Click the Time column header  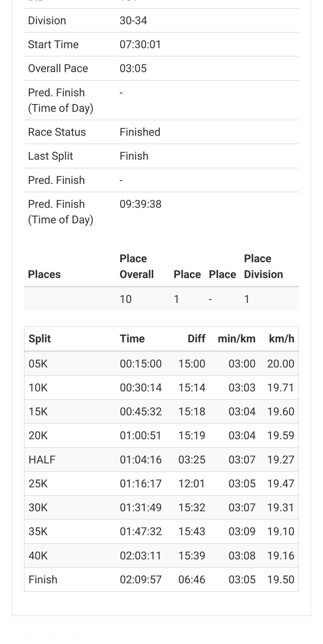(132, 339)
